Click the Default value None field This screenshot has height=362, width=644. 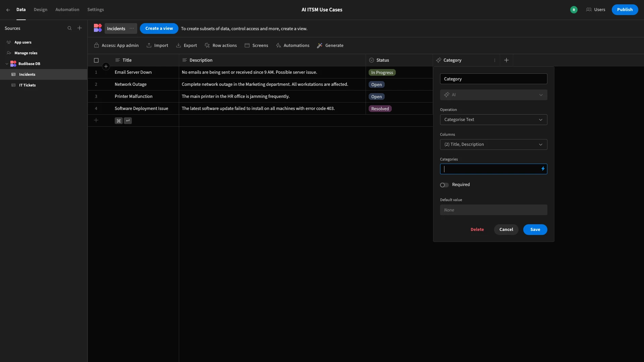[493, 210]
